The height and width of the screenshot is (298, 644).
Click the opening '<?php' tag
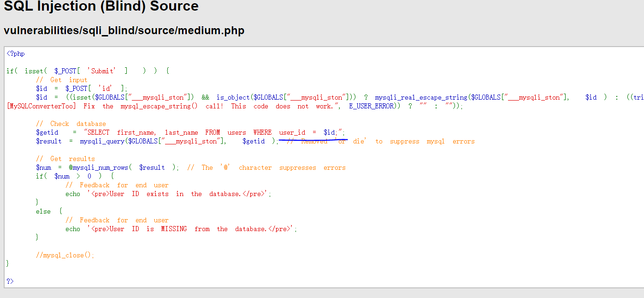click(x=16, y=54)
